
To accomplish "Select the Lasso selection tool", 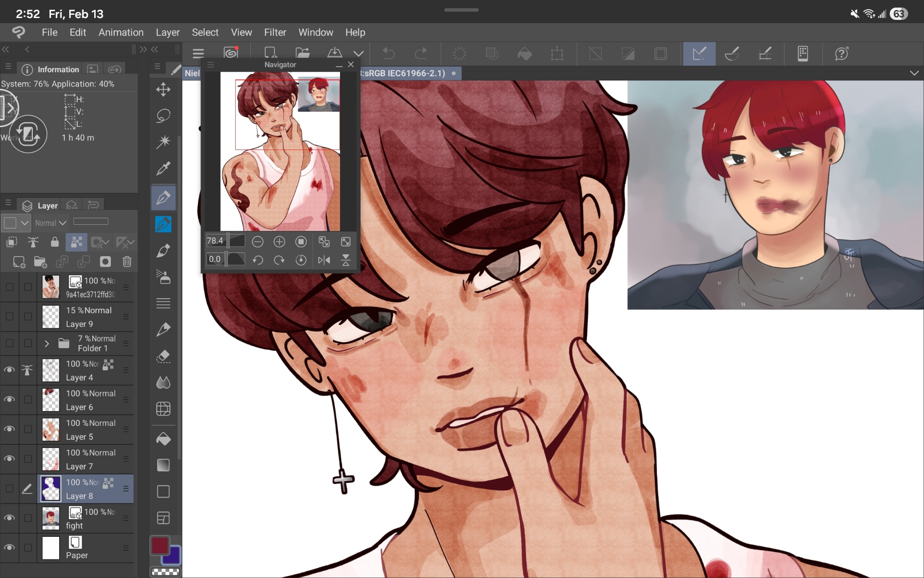I will (x=163, y=116).
